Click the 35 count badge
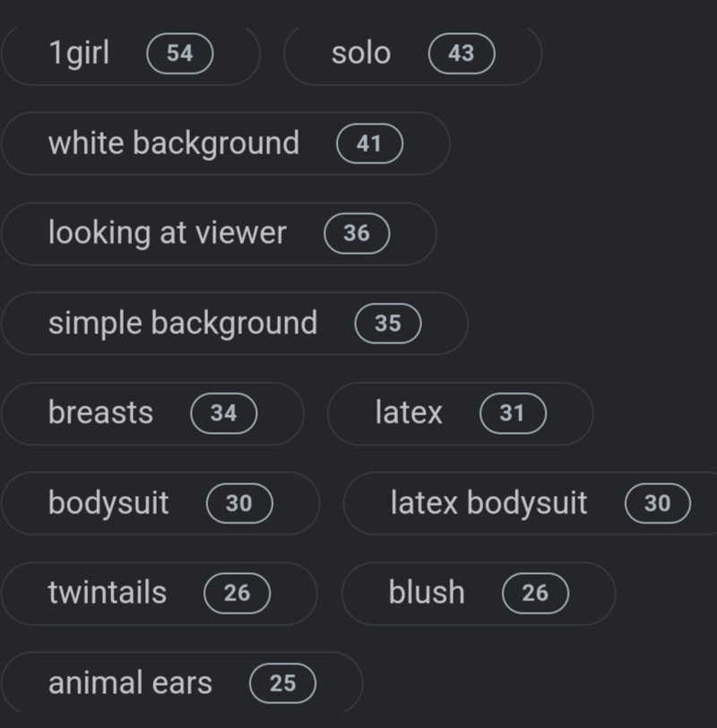Image resolution: width=717 pixels, height=728 pixels. [x=388, y=323]
